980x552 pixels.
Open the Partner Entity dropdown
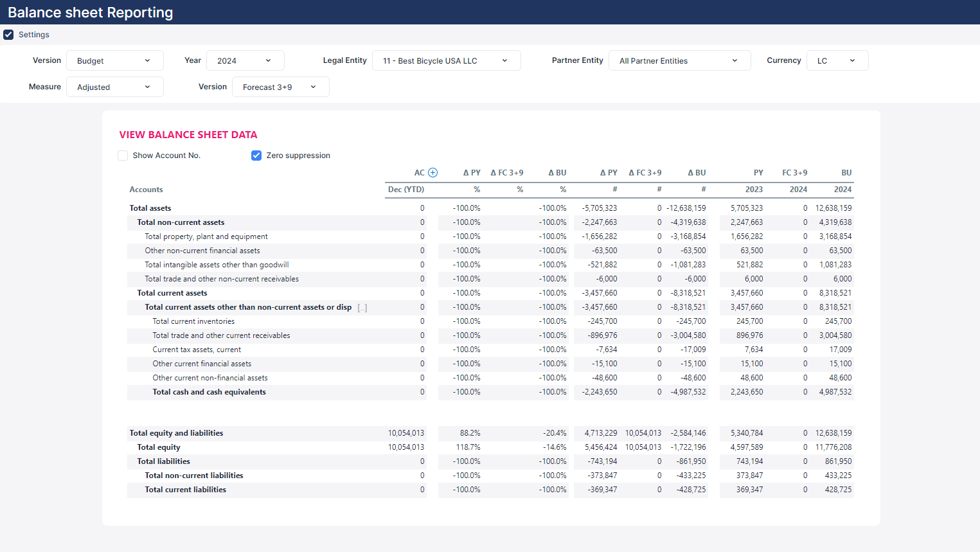point(679,60)
